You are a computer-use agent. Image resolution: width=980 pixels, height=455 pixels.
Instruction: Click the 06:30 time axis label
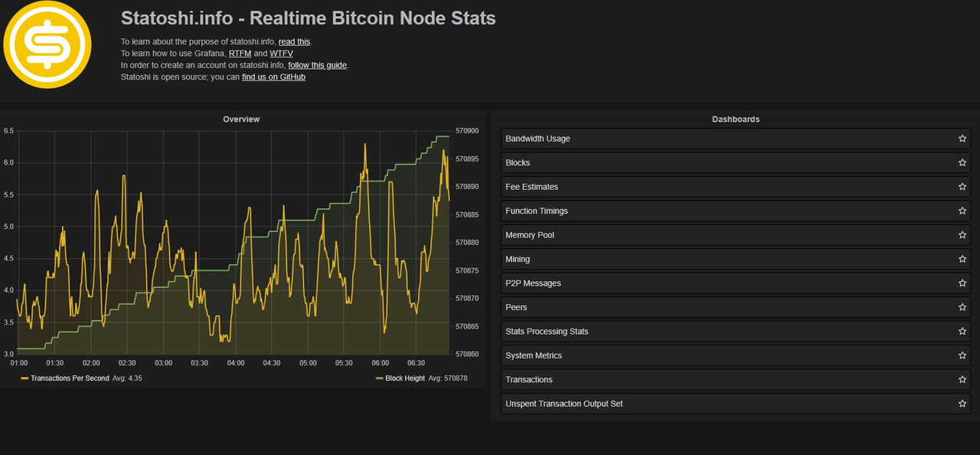416,362
